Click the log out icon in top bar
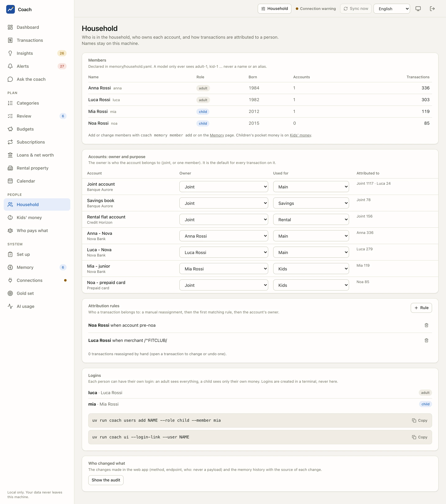Screen dimensions: 446x504 click(432, 9)
